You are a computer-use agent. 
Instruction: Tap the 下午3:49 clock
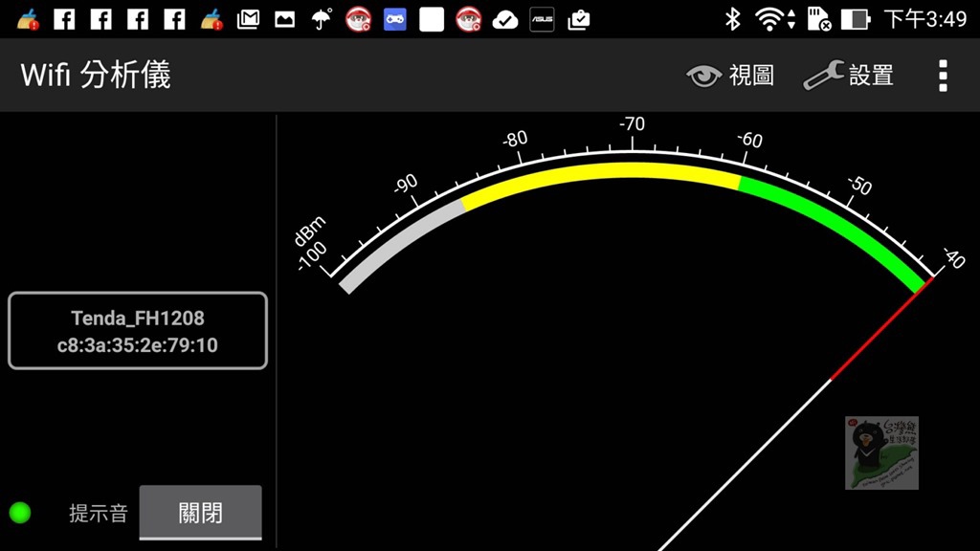[x=925, y=19]
